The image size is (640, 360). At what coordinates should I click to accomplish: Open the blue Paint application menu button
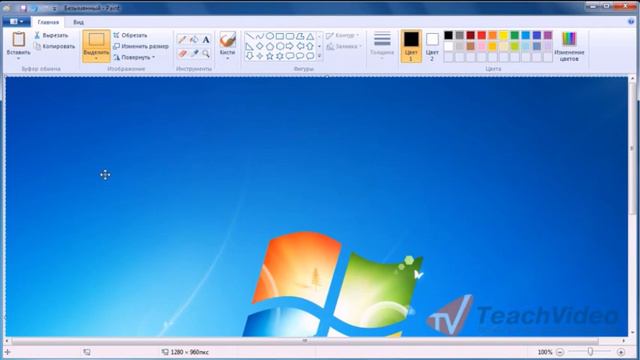point(16,22)
